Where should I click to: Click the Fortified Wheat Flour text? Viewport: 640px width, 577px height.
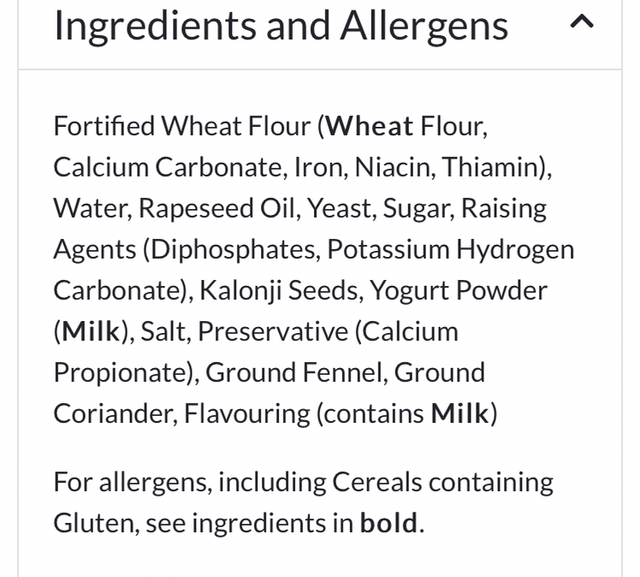coord(182,127)
